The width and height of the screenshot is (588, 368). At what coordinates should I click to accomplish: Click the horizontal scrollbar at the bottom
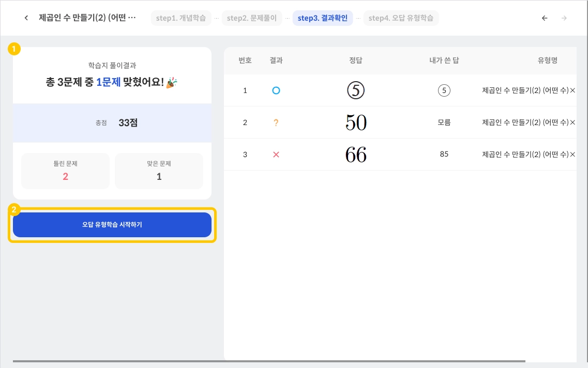269,361
